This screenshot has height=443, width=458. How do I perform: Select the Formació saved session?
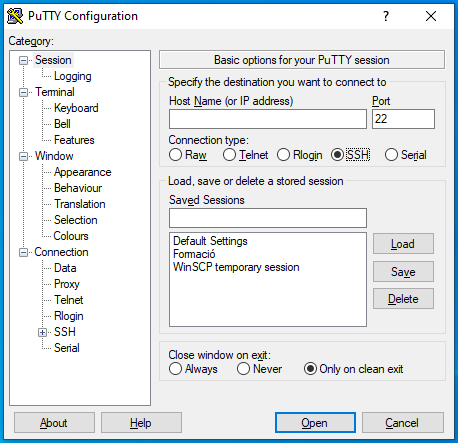tap(194, 254)
